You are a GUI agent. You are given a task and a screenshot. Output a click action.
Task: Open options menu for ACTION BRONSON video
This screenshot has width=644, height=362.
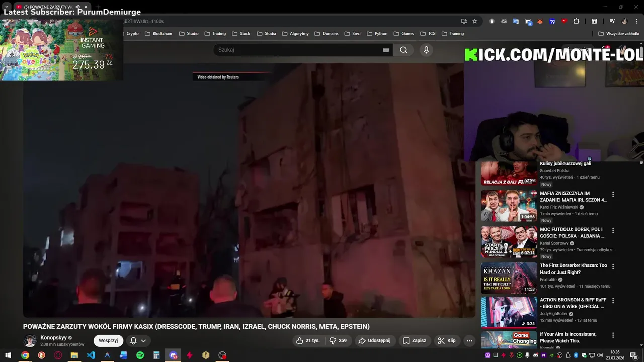pos(613,301)
